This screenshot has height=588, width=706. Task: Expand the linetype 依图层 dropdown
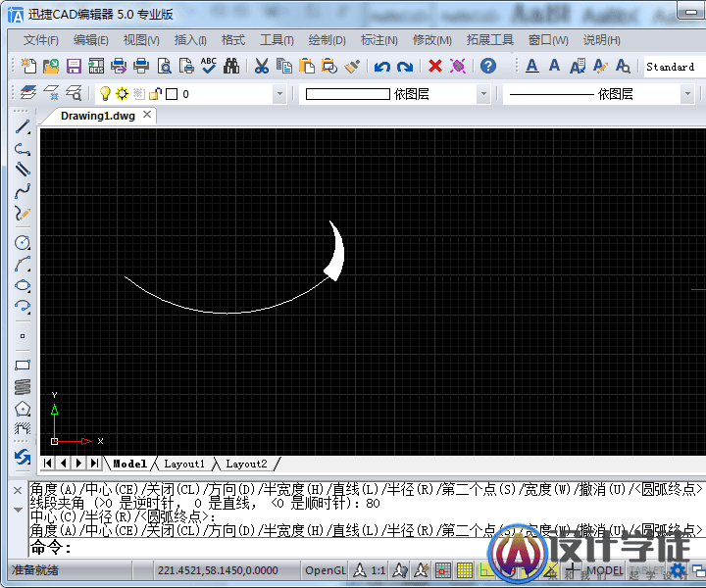[x=687, y=94]
